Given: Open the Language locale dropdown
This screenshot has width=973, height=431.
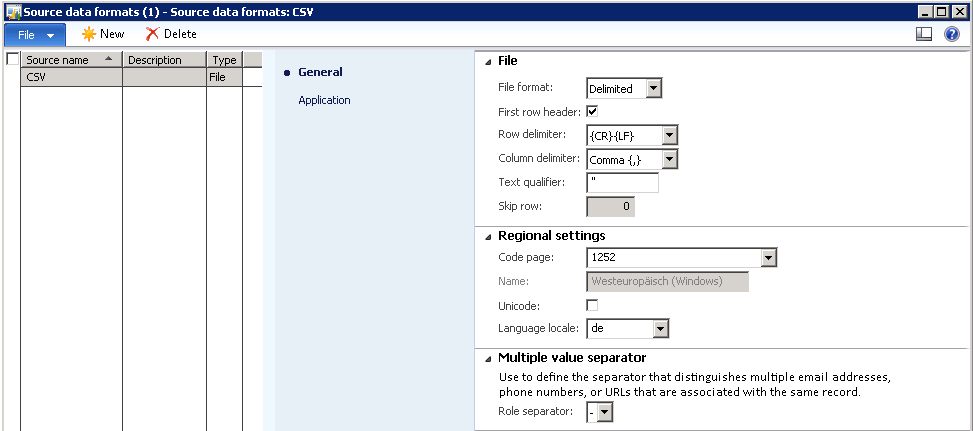Looking at the screenshot, I should pos(661,329).
